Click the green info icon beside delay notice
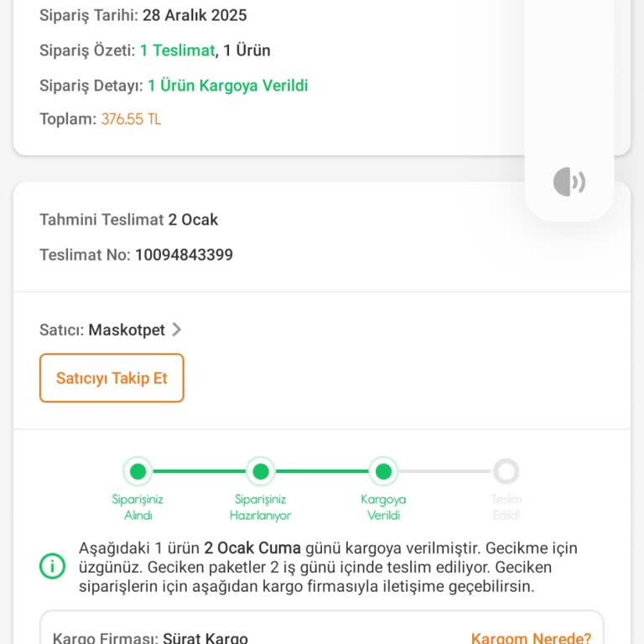This screenshot has width=644, height=644. 52,567
